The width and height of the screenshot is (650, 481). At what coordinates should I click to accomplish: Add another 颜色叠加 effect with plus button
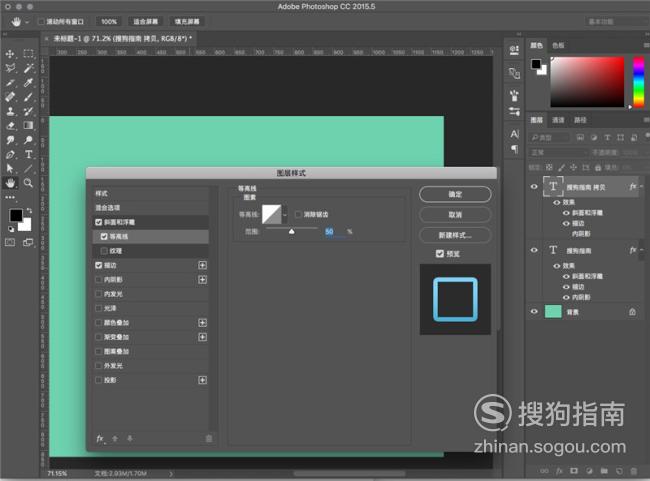[202, 323]
